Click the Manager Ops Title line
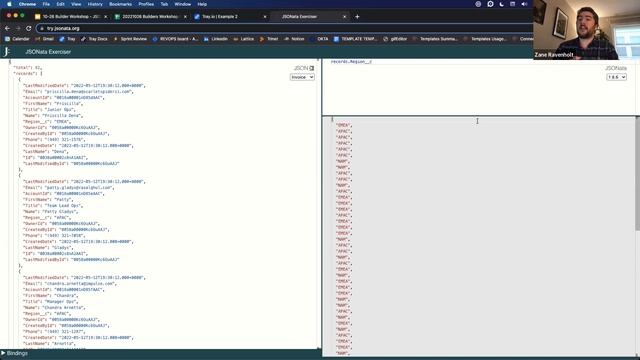640x360 pixels. point(51,301)
